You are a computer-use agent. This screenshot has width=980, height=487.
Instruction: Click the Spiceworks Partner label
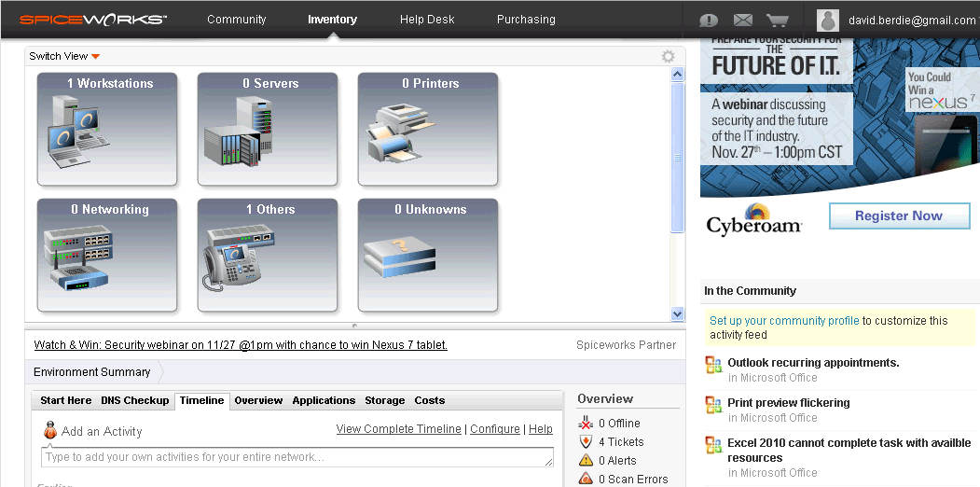tap(626, 345)
